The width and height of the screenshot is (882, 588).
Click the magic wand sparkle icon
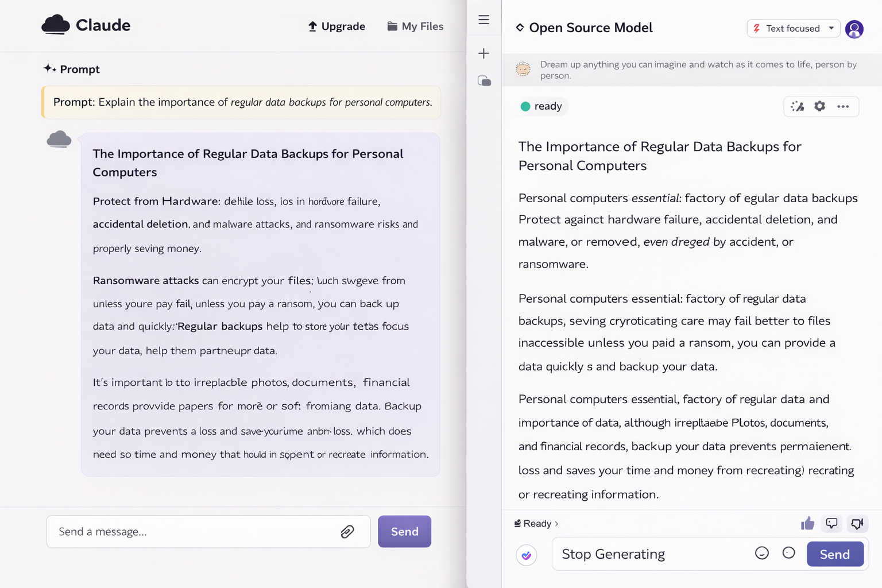797,106
